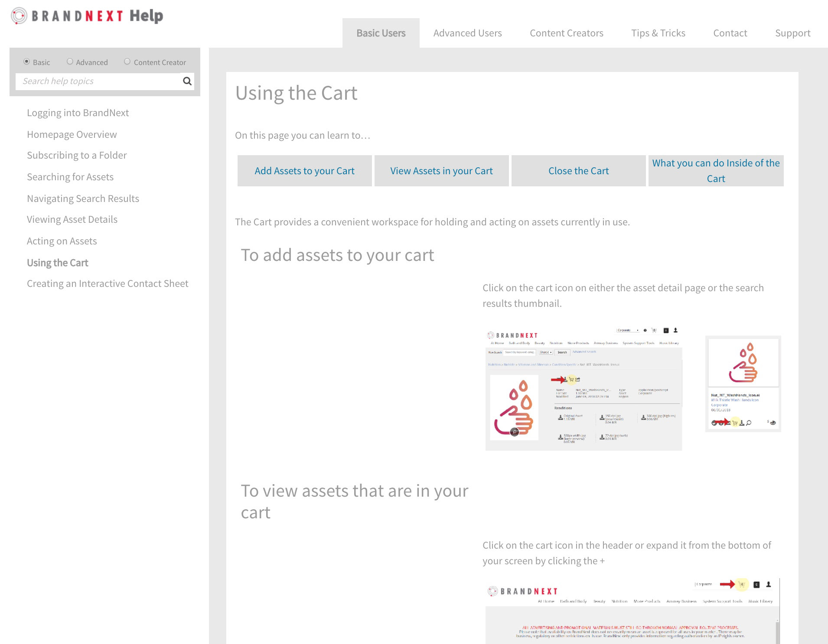828x644 pixels.
Task: Open Viewing Asset Details topic
Action: pyautogui.click(x=72, y=219)
